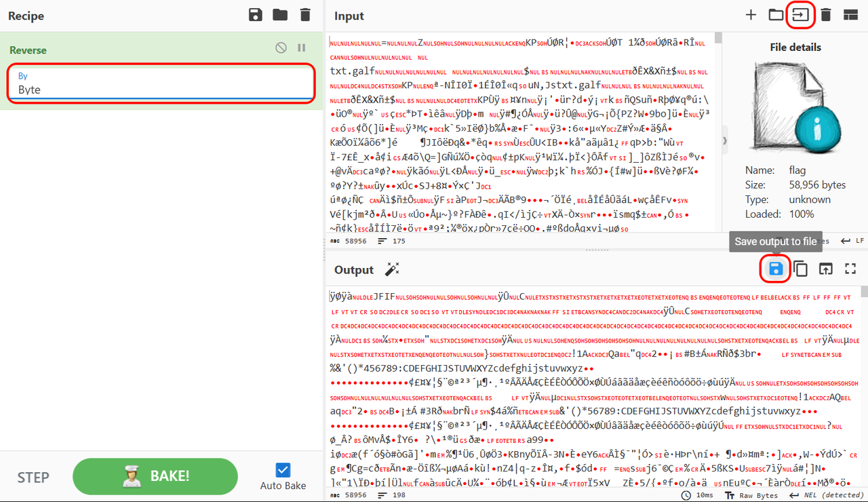This screenshot has height=502, width=868.
Task: Click the output length 58956 in status bar
Action: tap(348, 495)
